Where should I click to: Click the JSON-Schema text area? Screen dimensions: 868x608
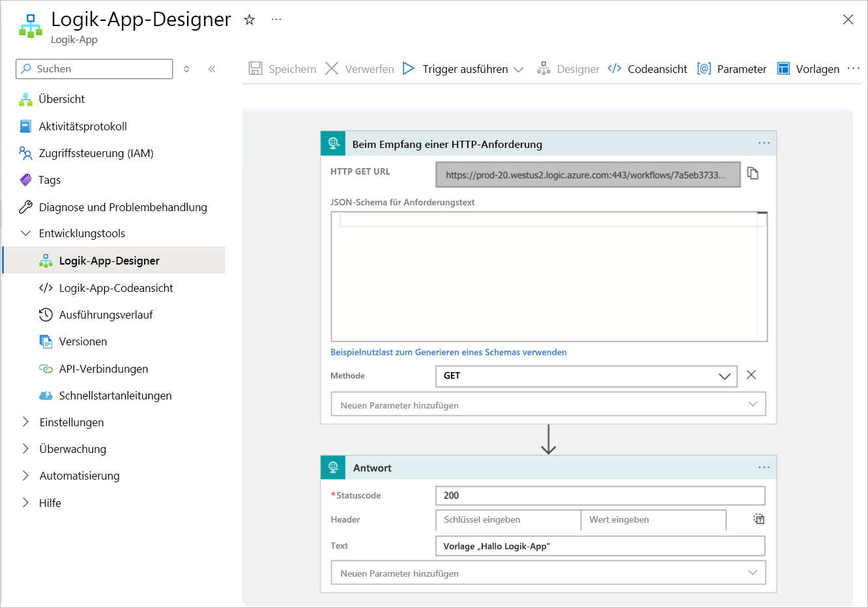coord(549,276)
